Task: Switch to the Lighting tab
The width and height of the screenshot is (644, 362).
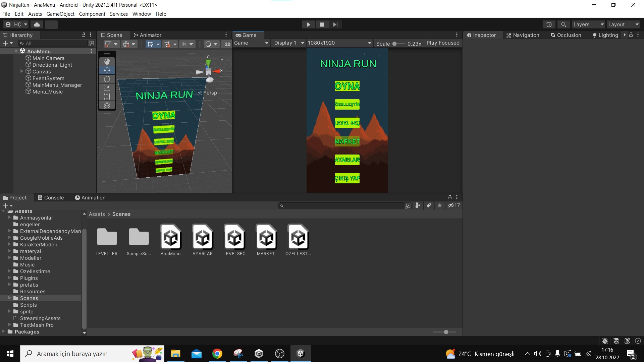Action: (x=605, y=35)
